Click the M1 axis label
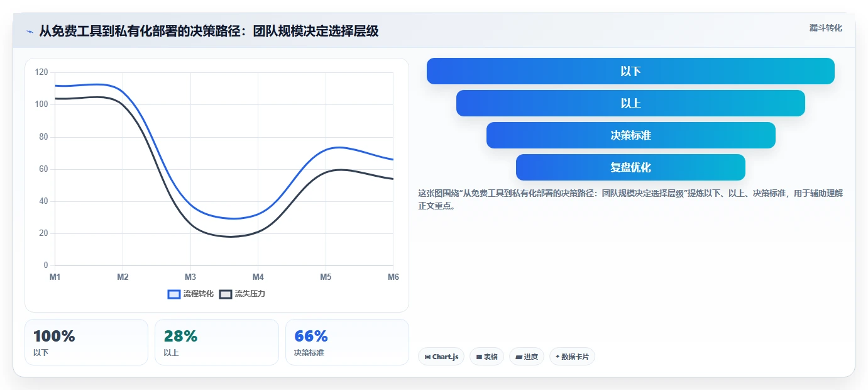 (x=55, y=277)
